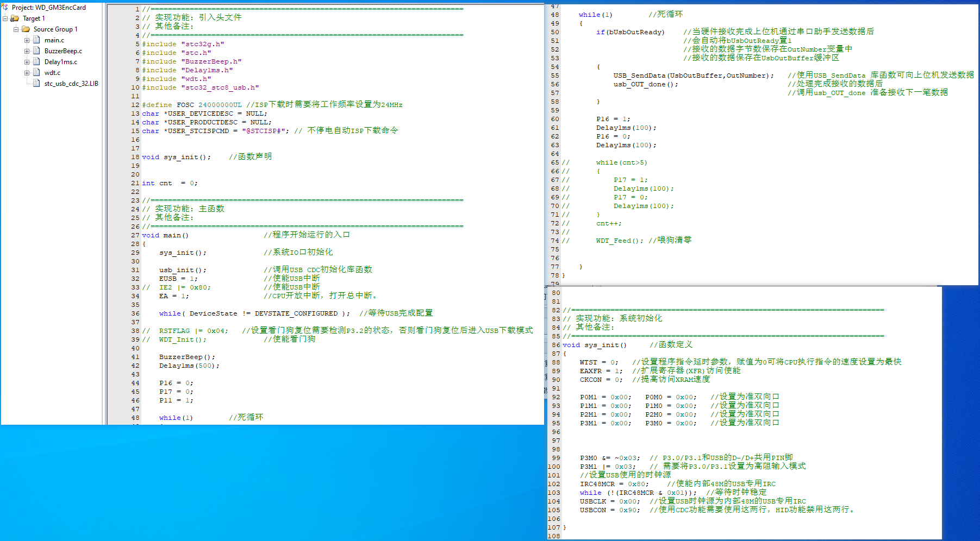Viewport: 980px width, 541px height.
Task: Click the line '#include "BuzzerBeep.h"'
Action: [192, 61]
